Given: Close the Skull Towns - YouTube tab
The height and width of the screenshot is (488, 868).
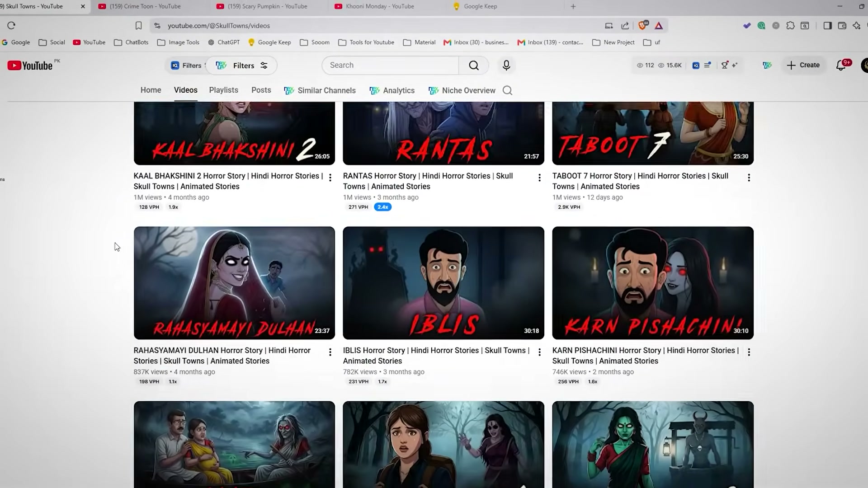Looking at the screenshot, I should click(x=83, y=6).
